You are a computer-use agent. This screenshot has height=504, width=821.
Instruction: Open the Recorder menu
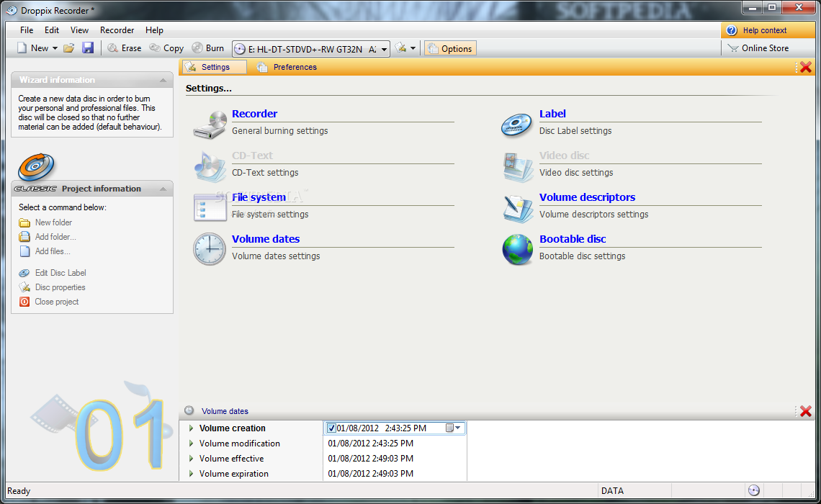pyautogui.click(x=117, y=30)
